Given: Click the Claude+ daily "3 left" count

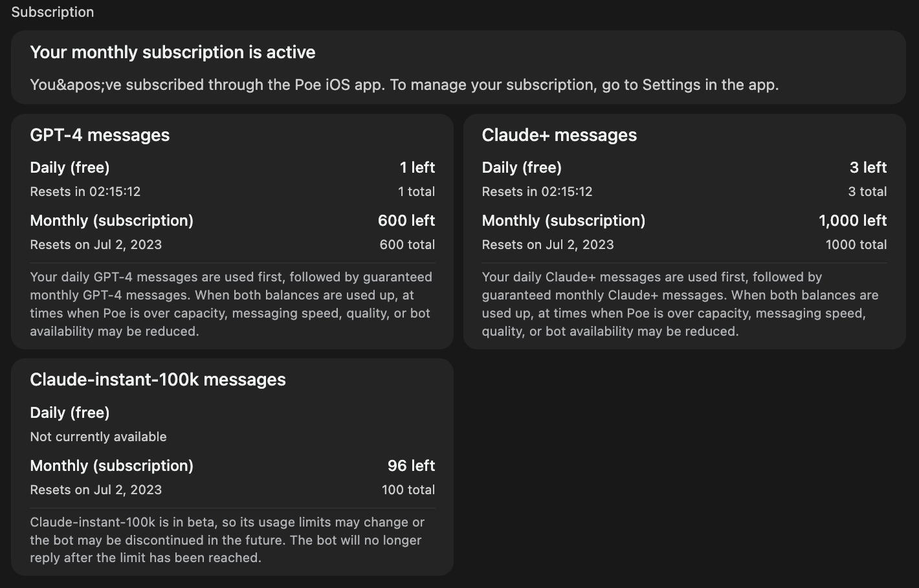Looking at the screenshot, I should pos(868,168).
